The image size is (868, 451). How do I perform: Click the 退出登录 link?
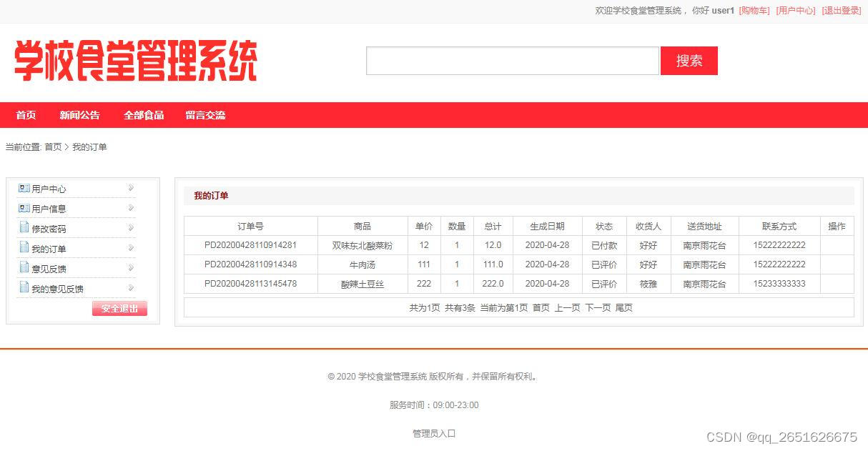coord(842,11)
